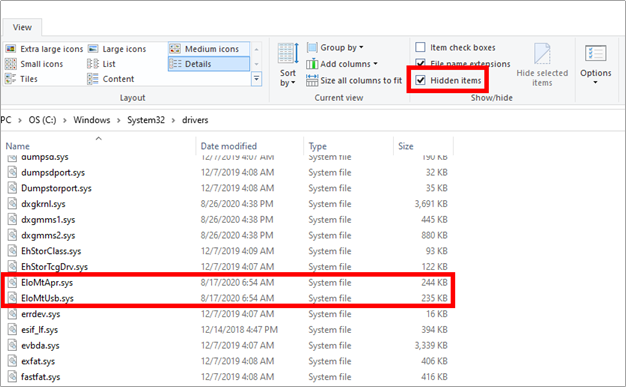This screenshot has width=626, height=387.
Task: Open the Group by dropdown
Action: tap(335, 48)
